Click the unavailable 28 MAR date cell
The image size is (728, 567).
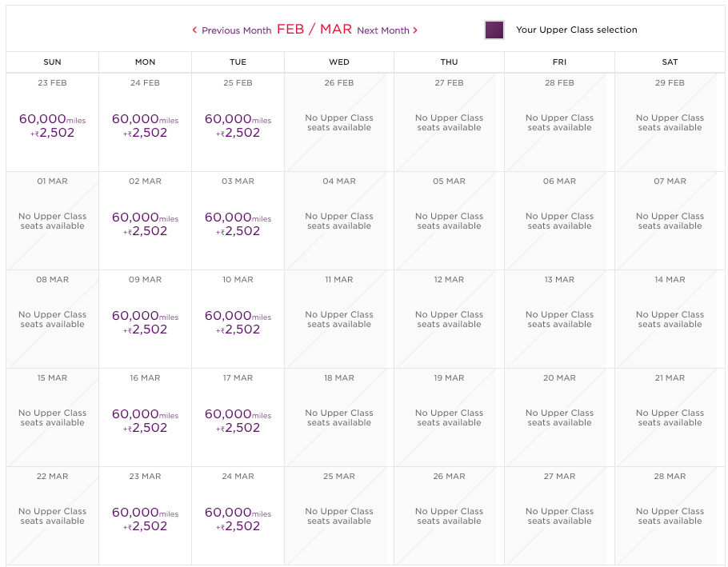pyautogui.click(x=670, y=516)
